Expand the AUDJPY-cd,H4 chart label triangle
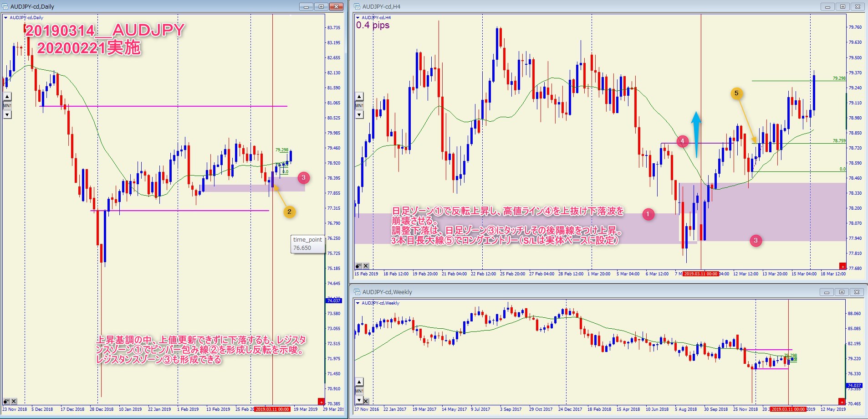Viewport: 868px width, 419px height. [x=358, y=18]
